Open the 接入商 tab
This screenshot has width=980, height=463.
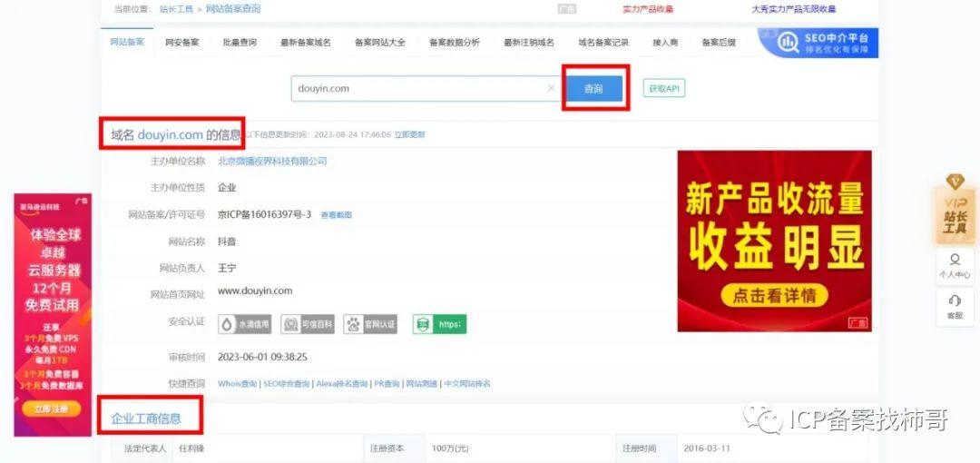[665, 43]
